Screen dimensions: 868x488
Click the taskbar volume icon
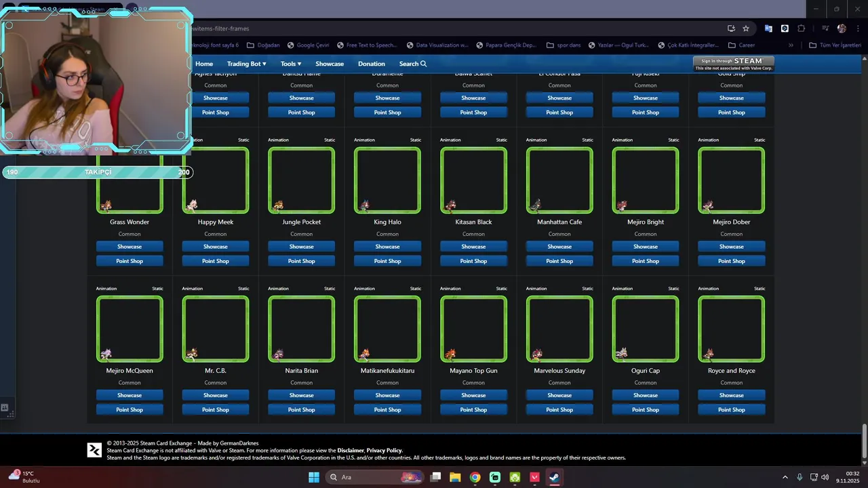(x=825, y=477)
